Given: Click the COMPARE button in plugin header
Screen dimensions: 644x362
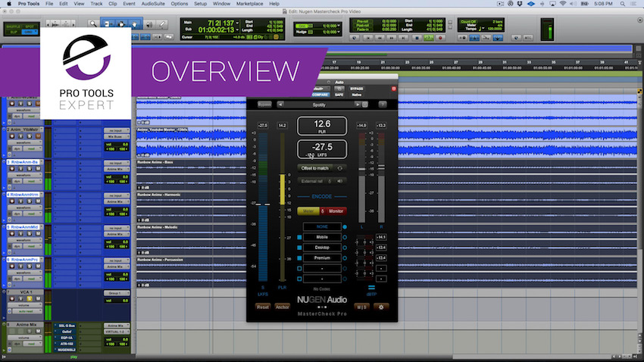Looking at the screenshot, I should click(320, 95).
